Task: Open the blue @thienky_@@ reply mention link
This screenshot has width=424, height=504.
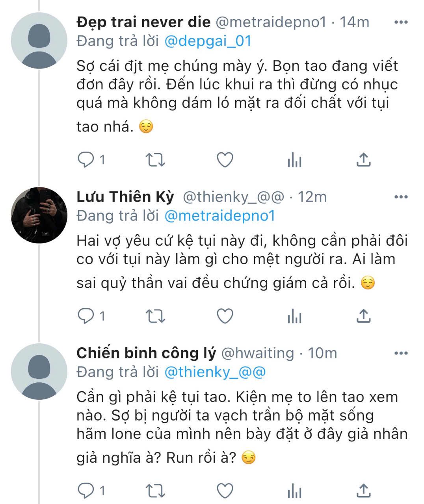Action: pyautogui.click(x=214, y=372)
